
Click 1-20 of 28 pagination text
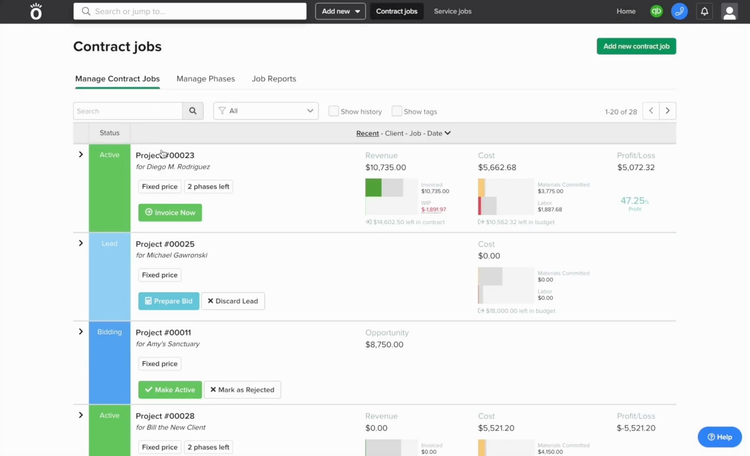coord(621,112)
